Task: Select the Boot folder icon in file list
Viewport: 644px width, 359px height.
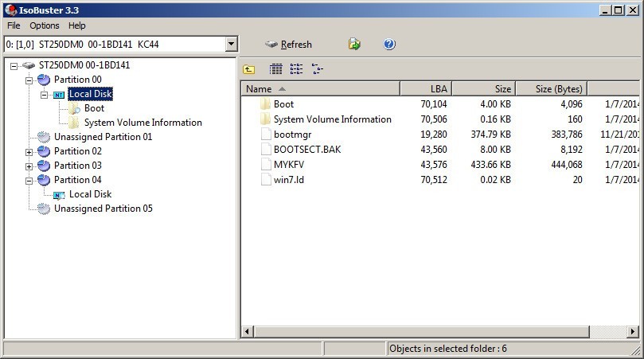Action: [x=265, y=104]
